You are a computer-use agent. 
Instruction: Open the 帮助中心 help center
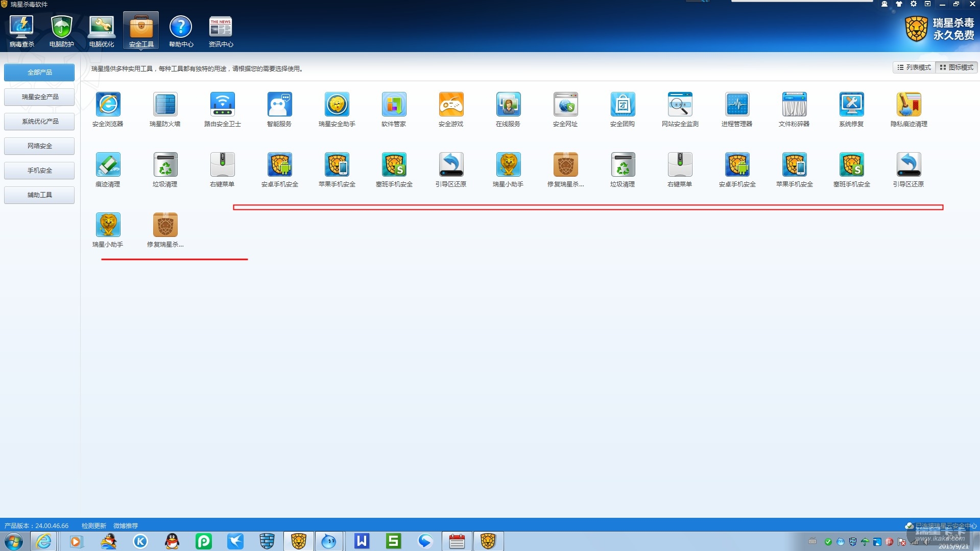181,31
